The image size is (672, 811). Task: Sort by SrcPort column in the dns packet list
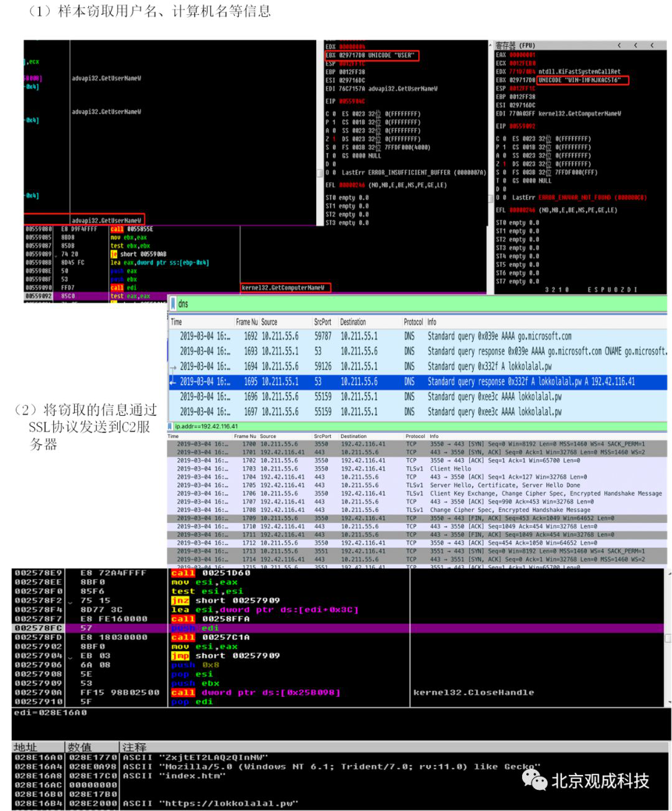click(322, 322)
